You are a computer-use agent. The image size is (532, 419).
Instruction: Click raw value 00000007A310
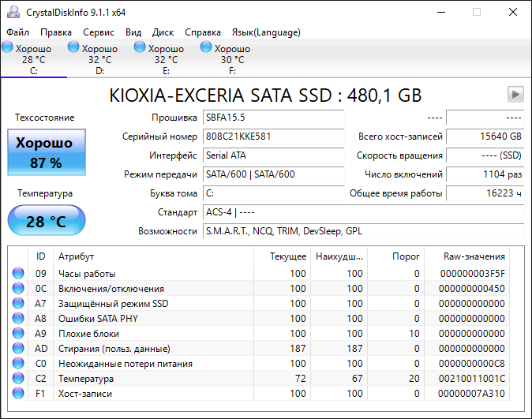471,393
